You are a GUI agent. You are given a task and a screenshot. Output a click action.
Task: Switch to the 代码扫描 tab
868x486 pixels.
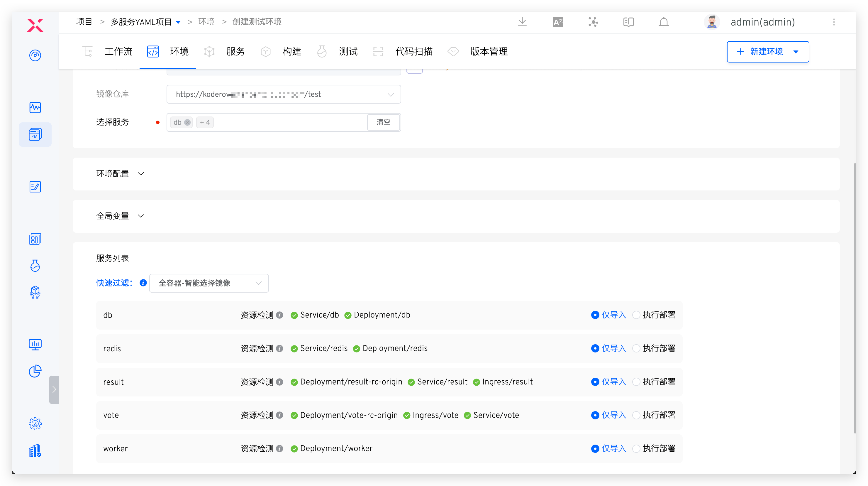pyautogui.click(x=403, y=51)
